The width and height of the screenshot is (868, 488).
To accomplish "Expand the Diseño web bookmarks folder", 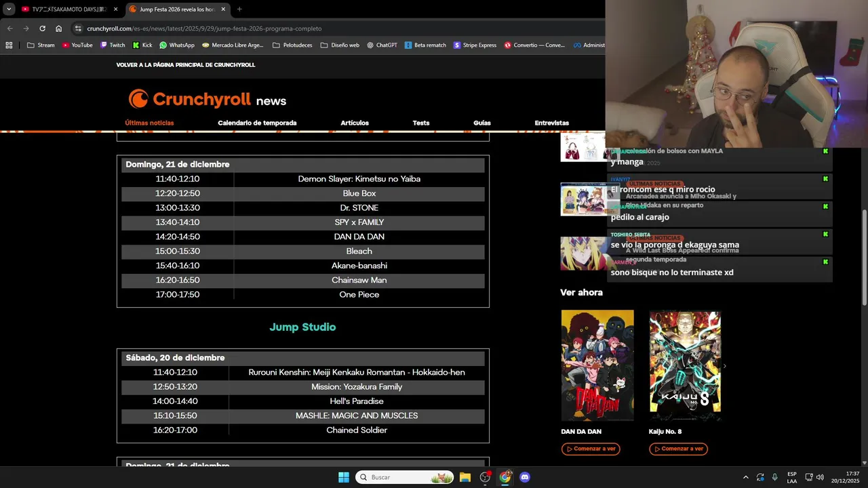I will [340, 45].
